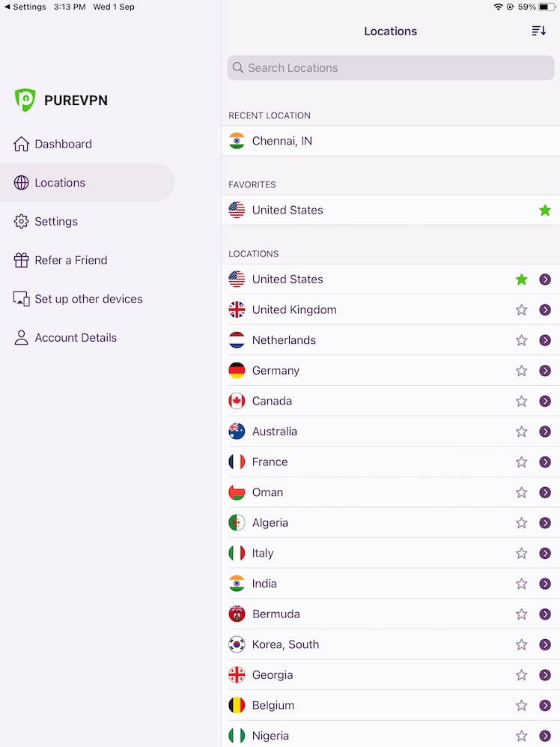The height and width of the screenshot is (747, 560).
Task: Click the PureVPN shield logo
Action: 25,100
